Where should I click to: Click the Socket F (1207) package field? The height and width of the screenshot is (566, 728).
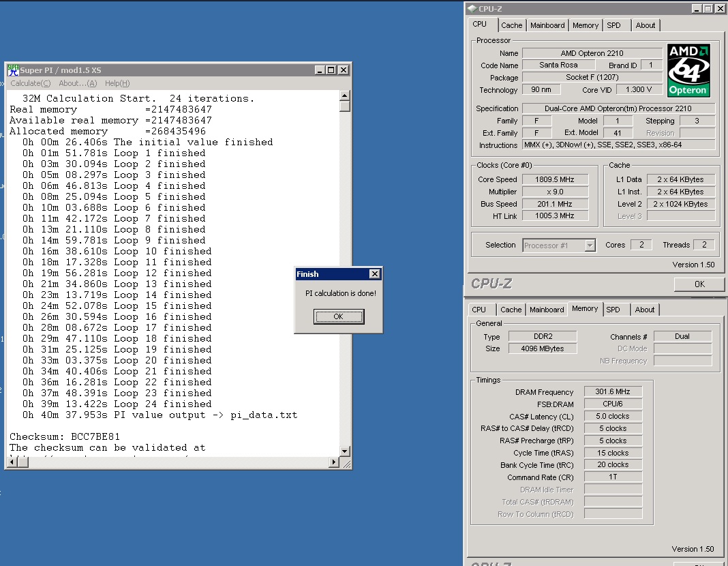pos(592,77)
